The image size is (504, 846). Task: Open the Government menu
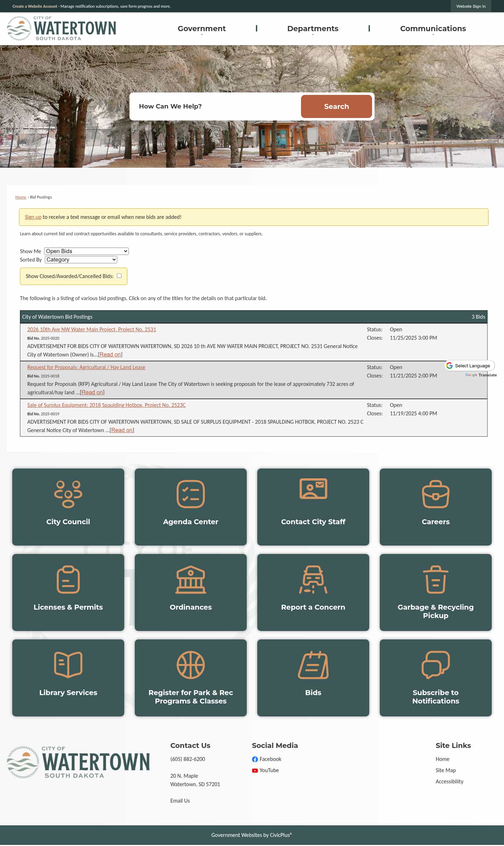[x=202, y=29]
